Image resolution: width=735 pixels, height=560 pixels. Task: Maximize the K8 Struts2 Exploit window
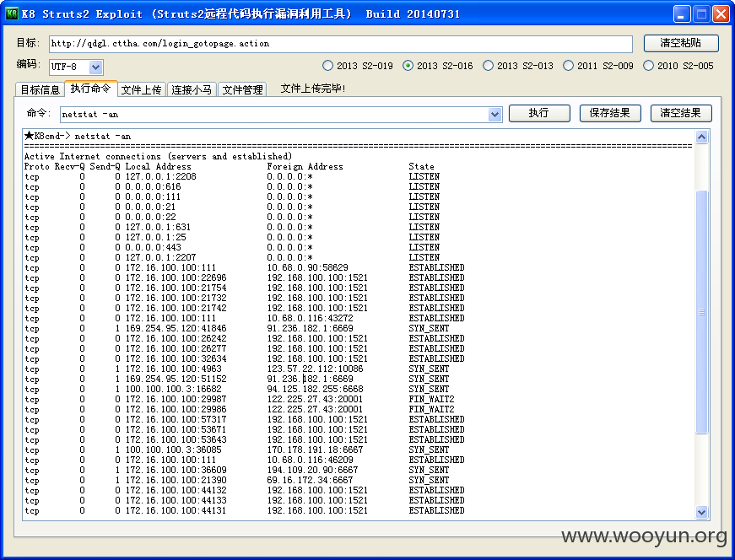click(701, 13)
